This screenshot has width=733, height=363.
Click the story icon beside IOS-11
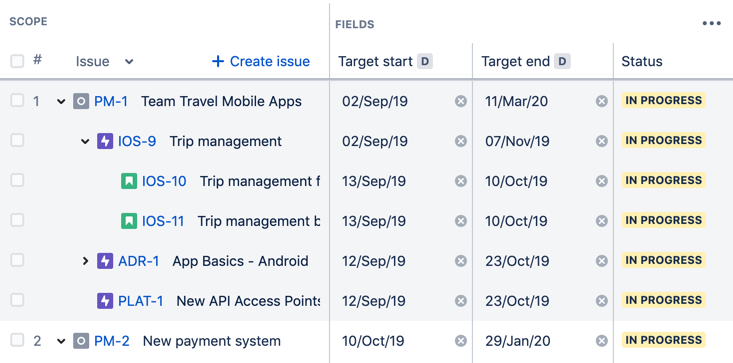pos(129,221)
